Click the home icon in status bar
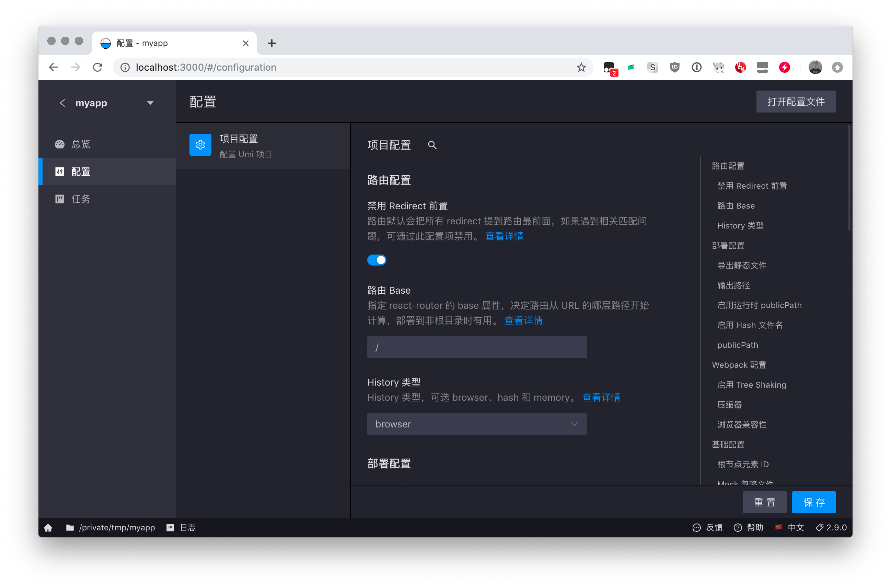This screenshot has width=891, height=588. click(48, 528)
